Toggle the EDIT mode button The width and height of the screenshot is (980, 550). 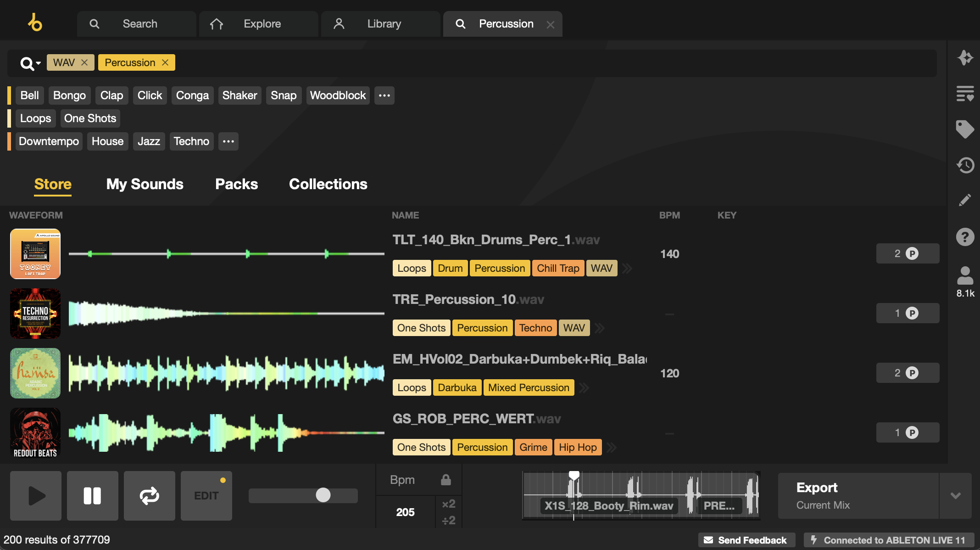pyautogui.click(x=206, y=496)
